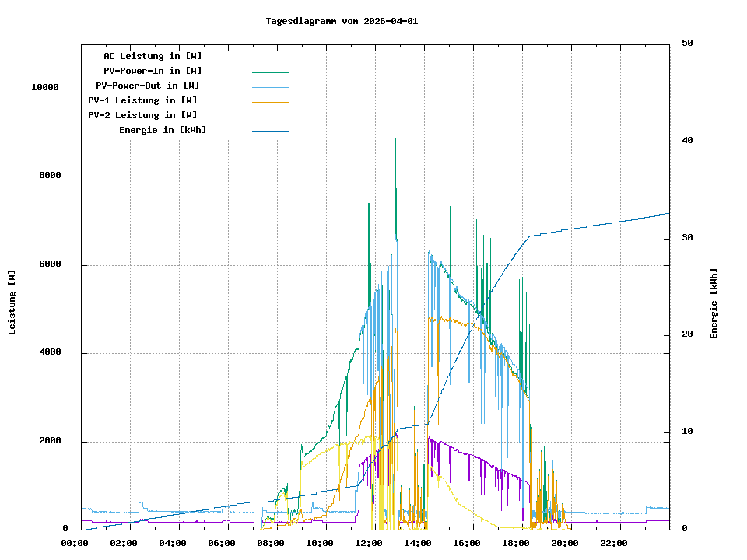747x560 pixels.
Task: Click the PV-Power-Out legend line sample
Action: (270, 87)
